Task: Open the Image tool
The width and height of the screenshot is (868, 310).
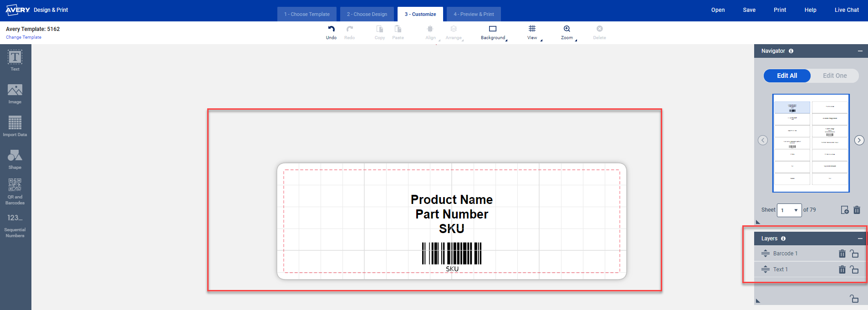Action: click(15, 94)
